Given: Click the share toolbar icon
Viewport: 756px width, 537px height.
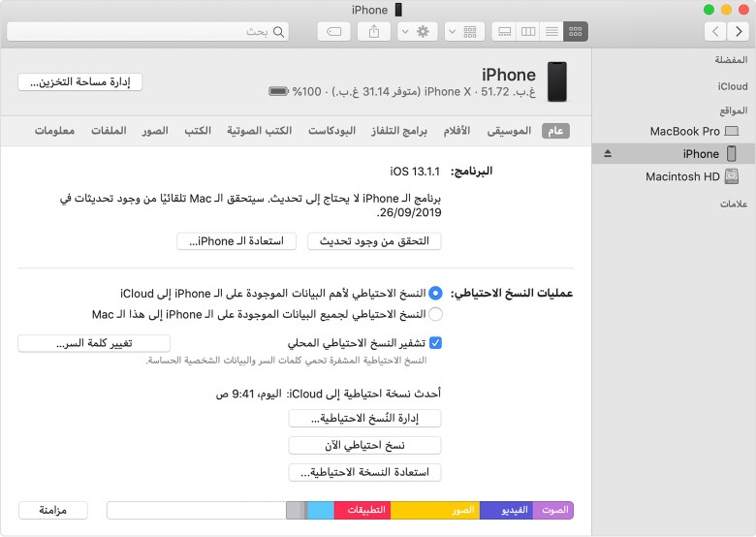Looking at the screenshot, I should click(x=374, y=32).
